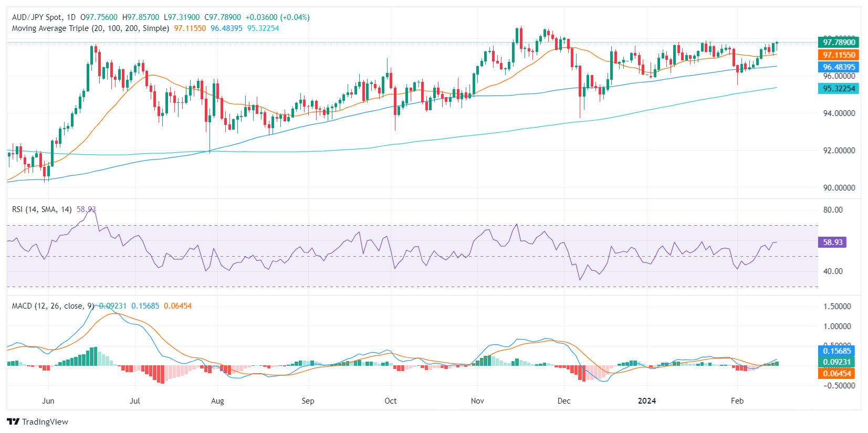This screenshot has height=433, width=868.
Task: Click the 92.00000 price level on axis
Action: [x=839, y=150]
